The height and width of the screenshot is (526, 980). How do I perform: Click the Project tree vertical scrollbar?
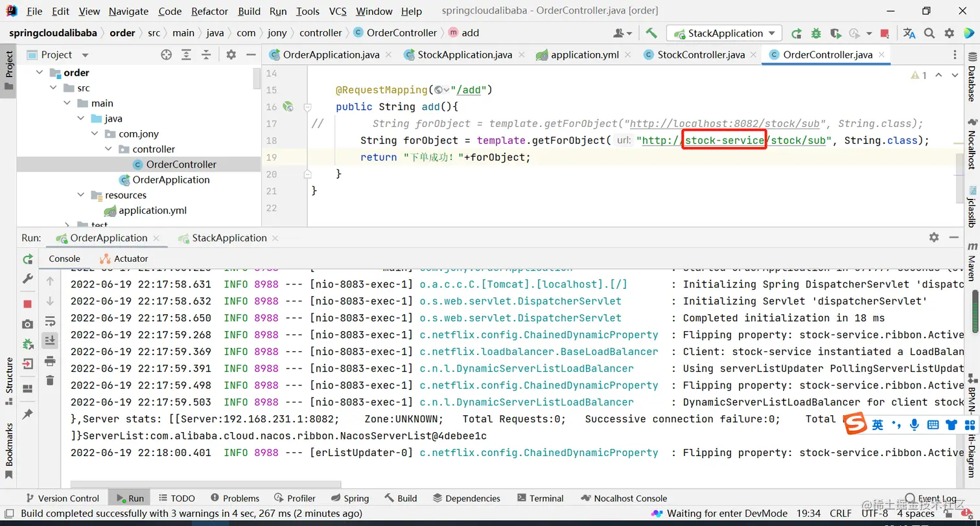pyautogui.click(x=257, y=78)
